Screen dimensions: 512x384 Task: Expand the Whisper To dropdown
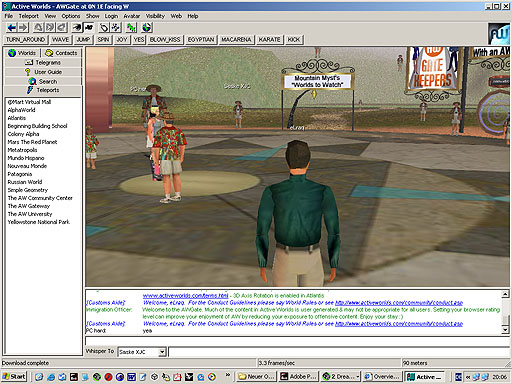(162, 352)
